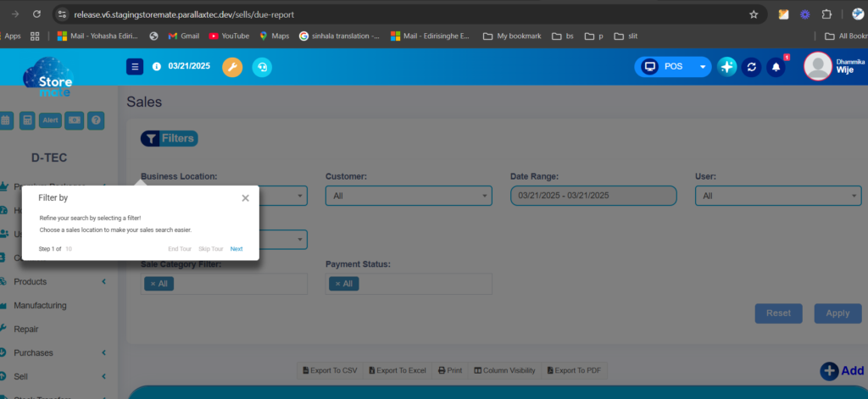Screen dimensions: 868x399
Task: Click the browser forward arrow
Action: [x=15, y=14]
